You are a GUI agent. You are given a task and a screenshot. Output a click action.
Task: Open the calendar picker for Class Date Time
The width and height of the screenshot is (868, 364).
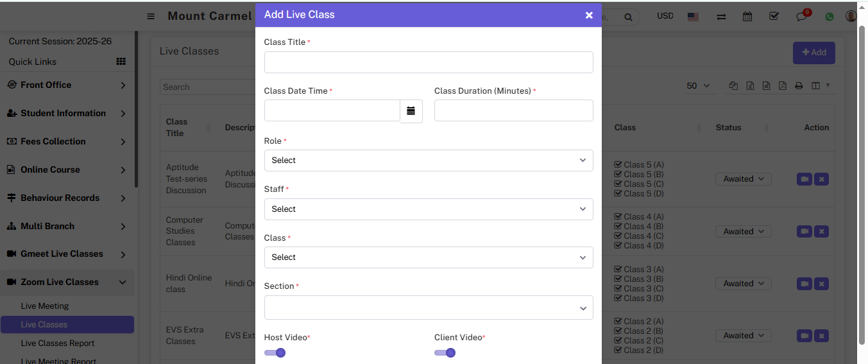pyautogui.click(x=411, y=111)
